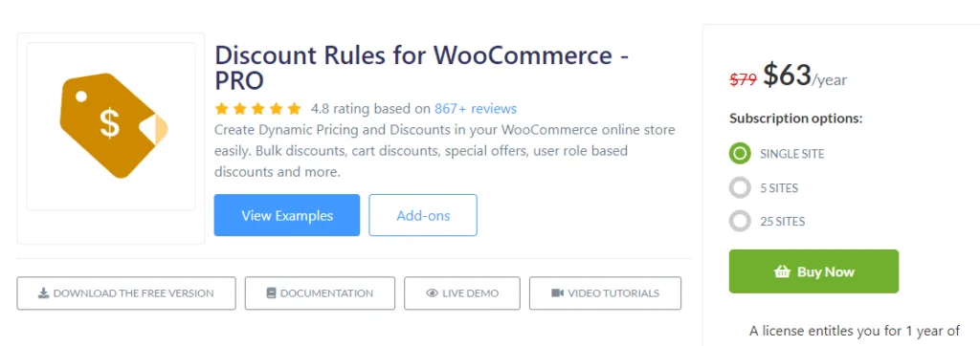The height and width of the screenshot is (346, 980).
Task: Choose the 25 Sites subscription option
Action: coord(740,221)
